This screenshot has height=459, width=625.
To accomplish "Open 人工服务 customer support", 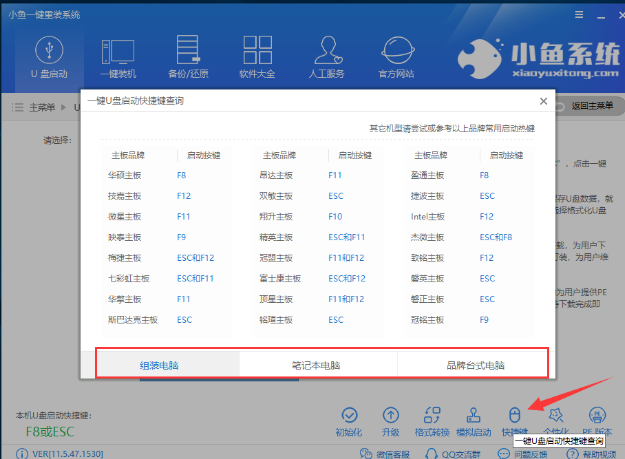I will click(x=326, y=56).
